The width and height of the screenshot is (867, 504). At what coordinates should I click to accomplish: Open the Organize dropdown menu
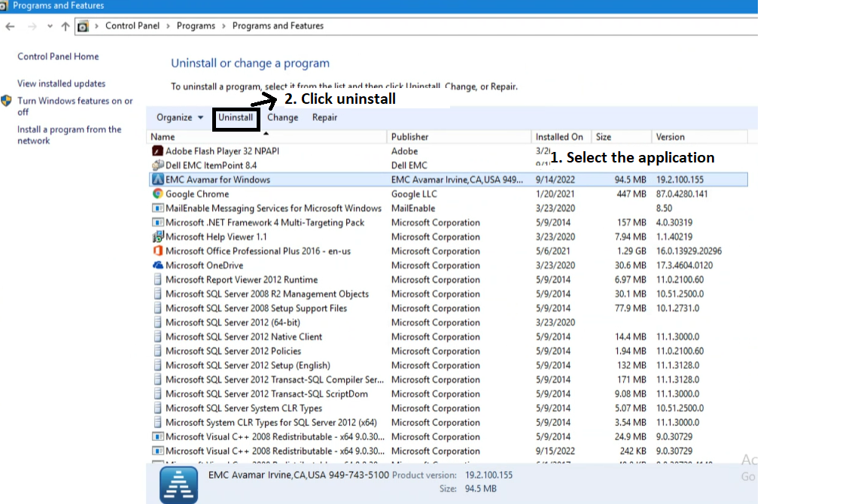pyautogui.click(x=179, y=117)
